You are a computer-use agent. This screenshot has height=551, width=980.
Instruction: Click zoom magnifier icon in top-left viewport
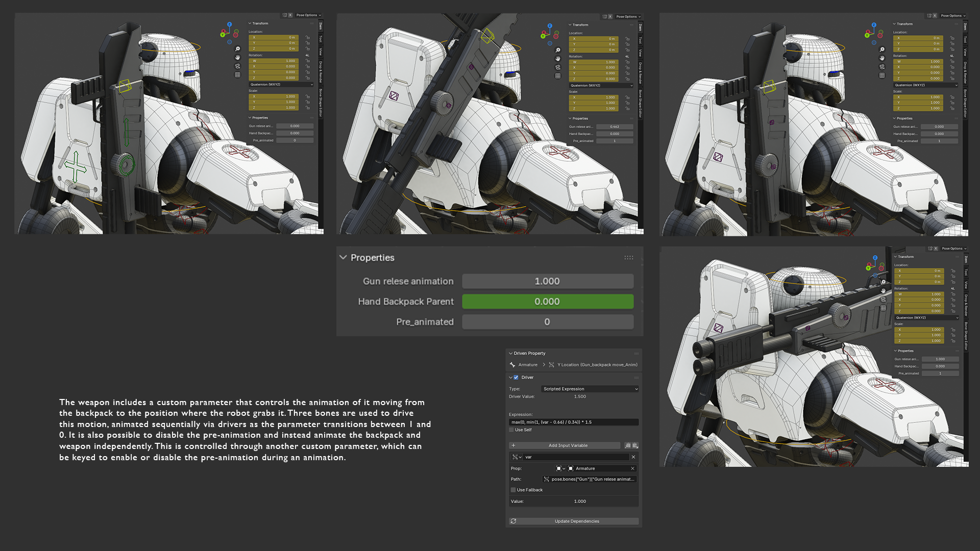click(237, 49)
